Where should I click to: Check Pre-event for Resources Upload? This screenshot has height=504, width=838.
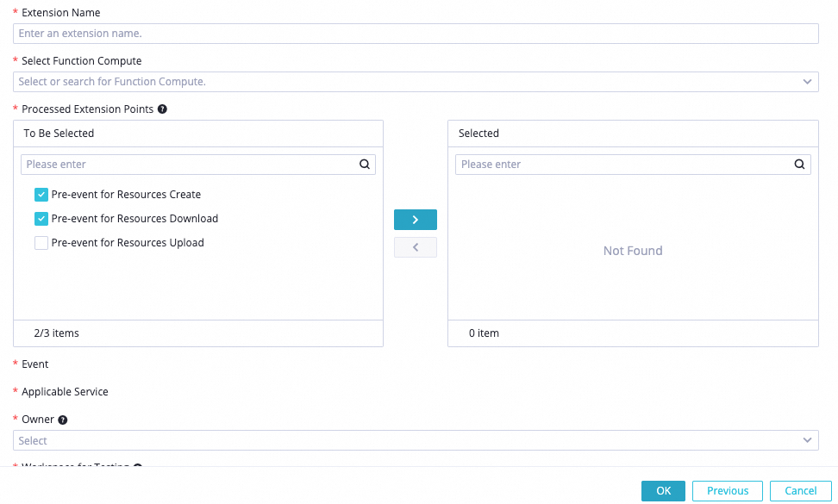pyautogui.click(x=41, y=243)
